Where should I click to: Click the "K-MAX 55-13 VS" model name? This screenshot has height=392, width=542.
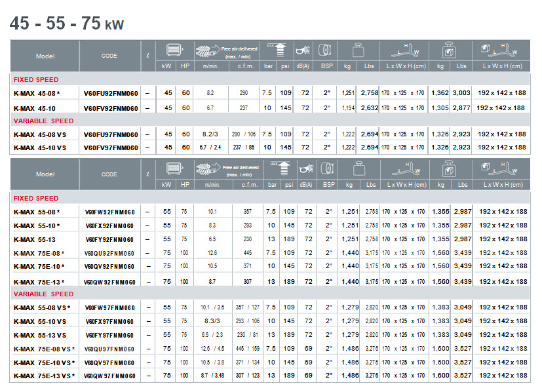pos(40,336)
